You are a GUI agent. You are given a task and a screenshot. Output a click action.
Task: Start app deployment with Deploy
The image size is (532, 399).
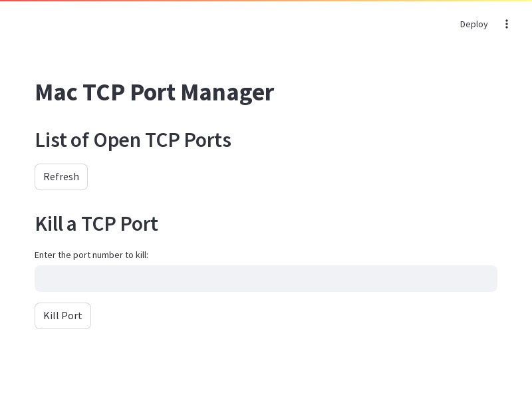click(x=473, y=24)
